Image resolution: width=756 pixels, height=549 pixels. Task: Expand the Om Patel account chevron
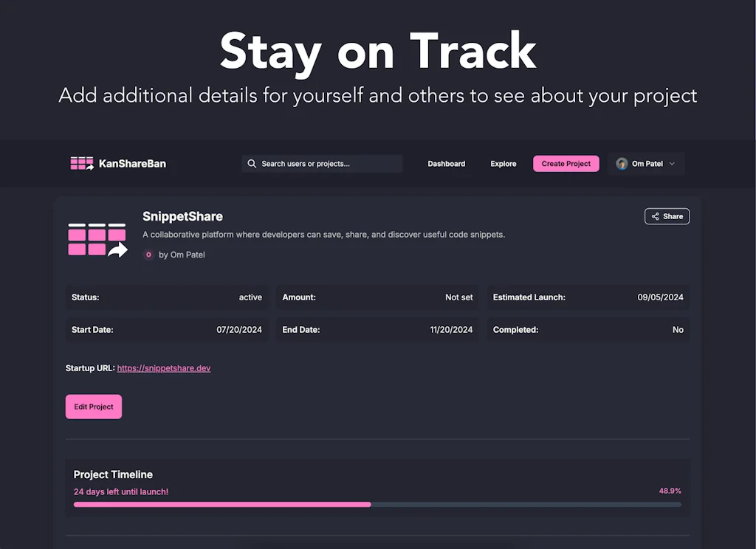pos(672,164)
